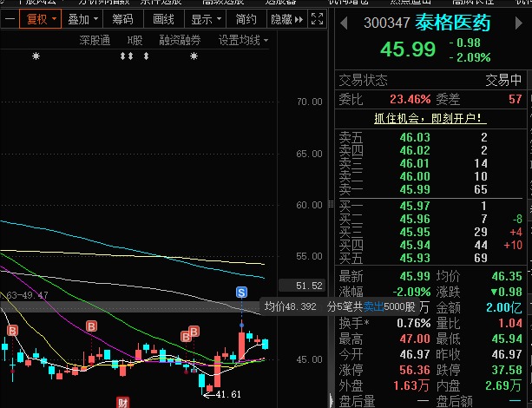Click stock code 300347

[x=387, y=23]
